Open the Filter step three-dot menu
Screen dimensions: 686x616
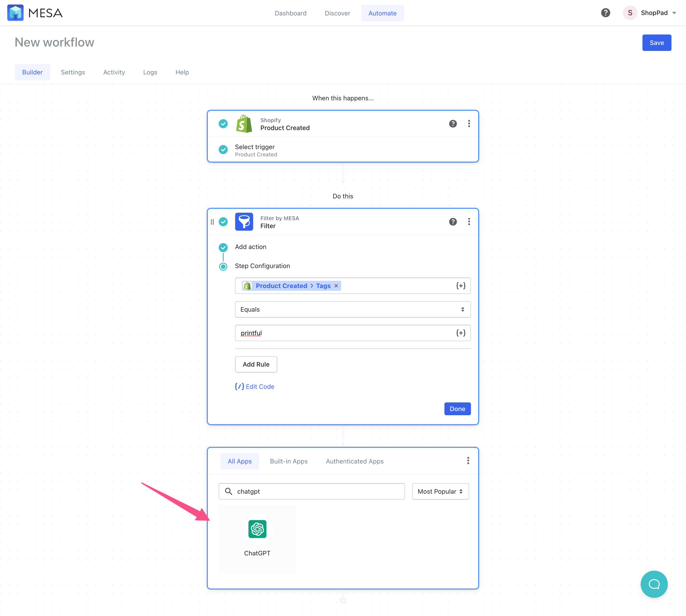tap(469, 222)
